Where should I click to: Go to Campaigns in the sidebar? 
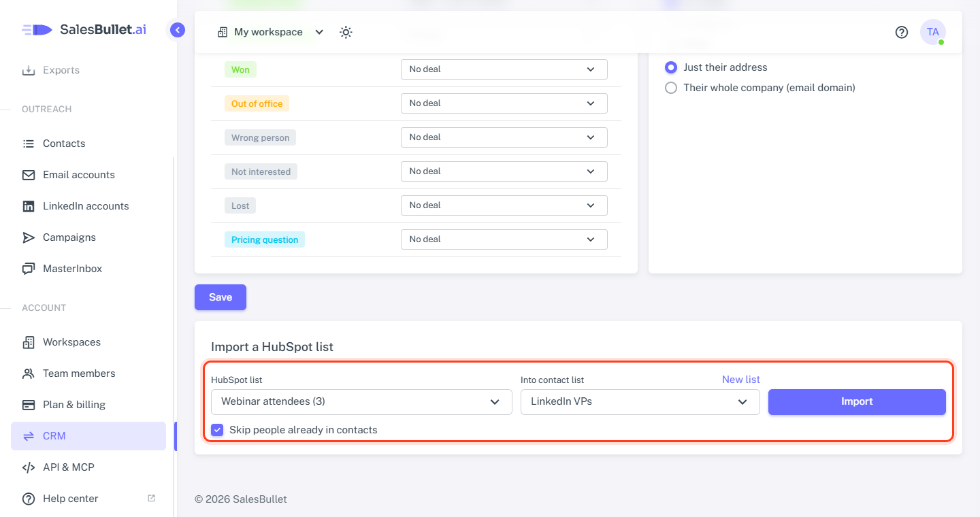[x=88, y=237]
